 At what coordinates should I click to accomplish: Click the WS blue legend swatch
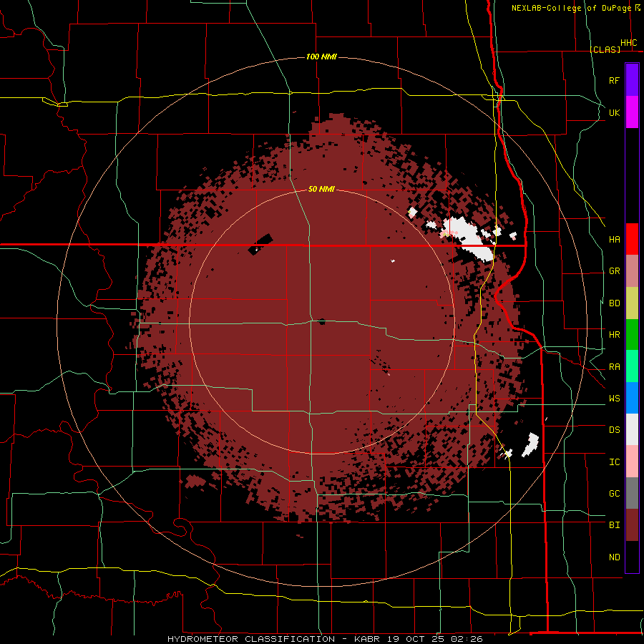[x=632, y=398]
